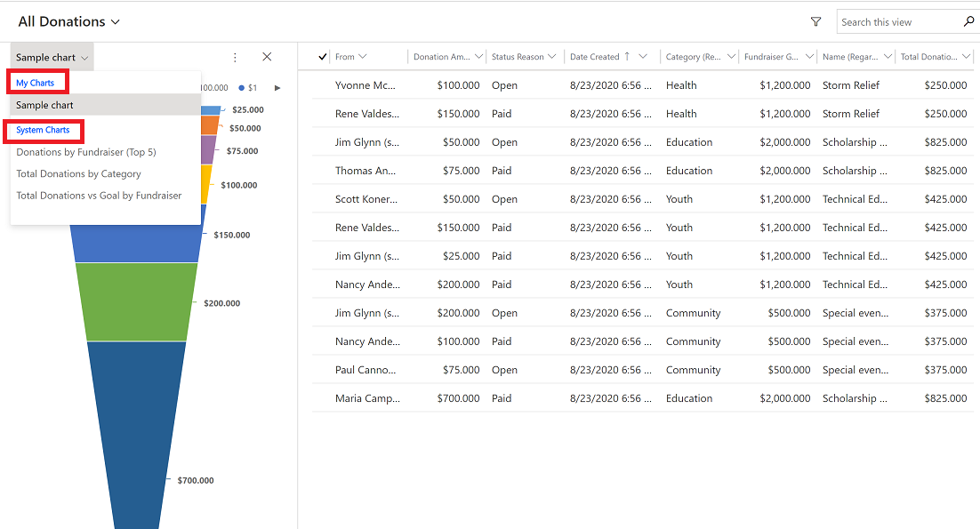Open From column dropdown
Screen dimensions: 980x529
coord(363,57)
